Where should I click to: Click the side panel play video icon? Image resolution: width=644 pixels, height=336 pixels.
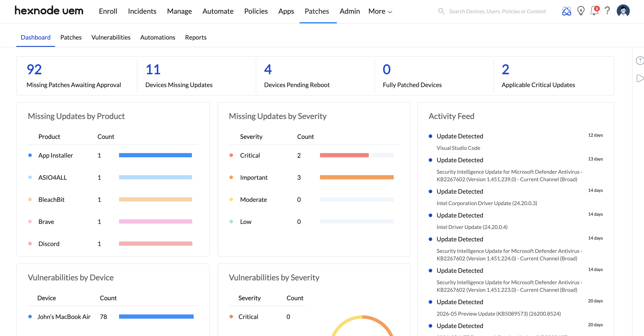pos(640,78)
